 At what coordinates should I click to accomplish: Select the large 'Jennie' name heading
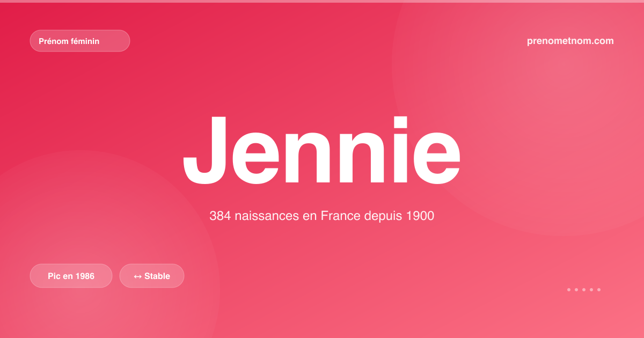[x=321, y=150]
